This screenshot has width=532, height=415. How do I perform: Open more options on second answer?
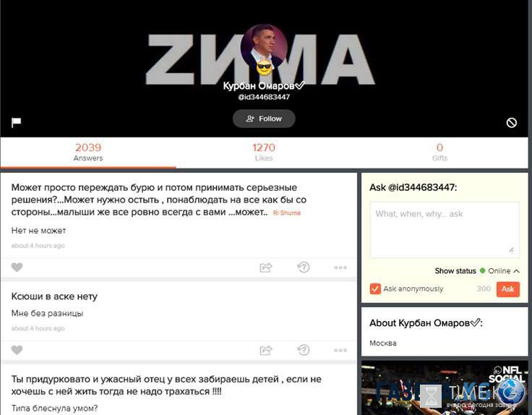click(x=340, y=351)
